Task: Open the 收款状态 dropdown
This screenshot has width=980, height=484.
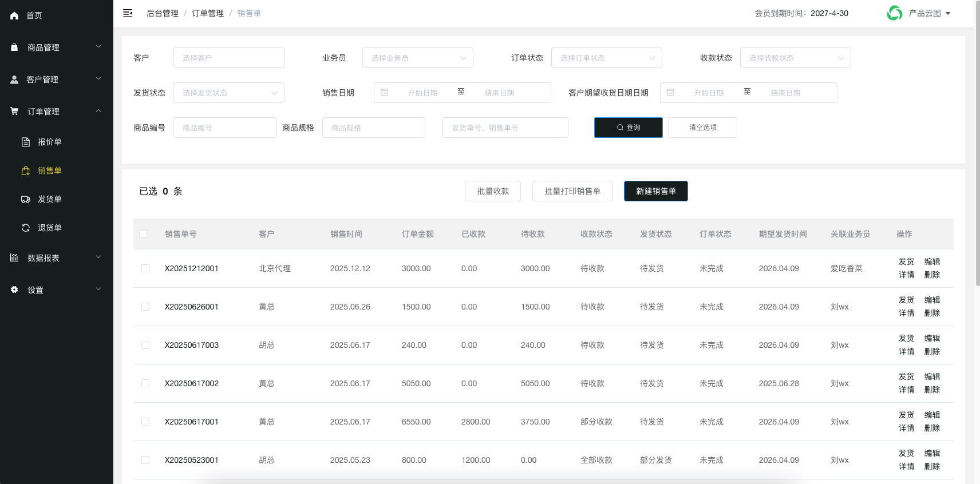Action: 796,58
